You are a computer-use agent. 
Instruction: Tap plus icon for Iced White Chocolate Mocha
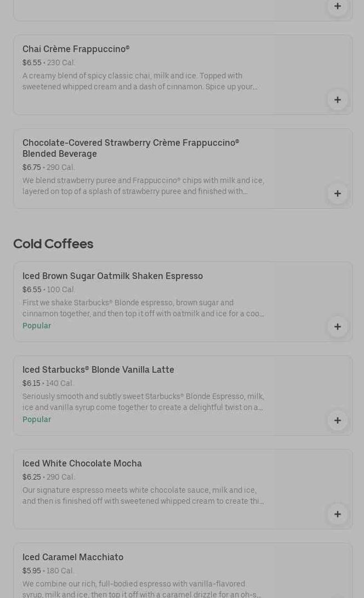click(x=337, y=514)
